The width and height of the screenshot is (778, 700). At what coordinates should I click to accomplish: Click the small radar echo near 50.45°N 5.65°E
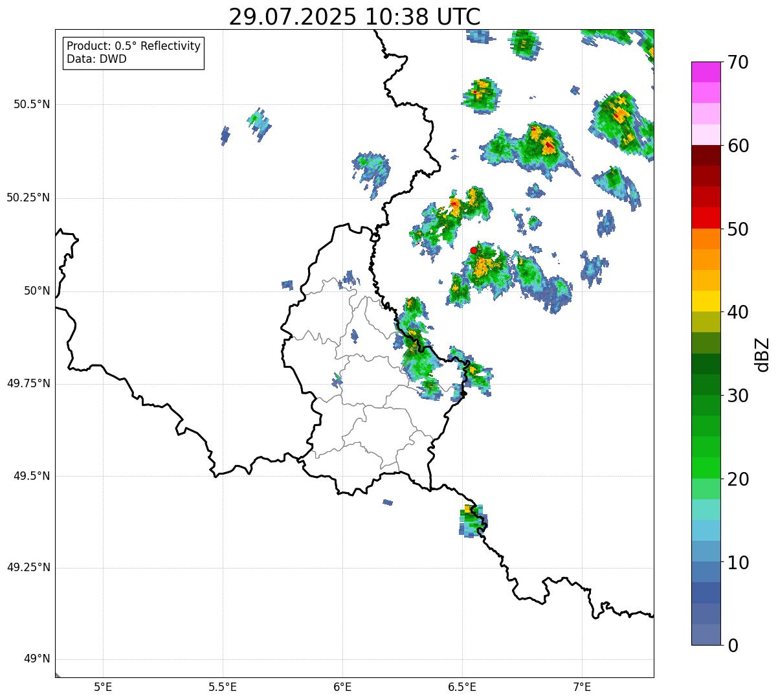260,124
